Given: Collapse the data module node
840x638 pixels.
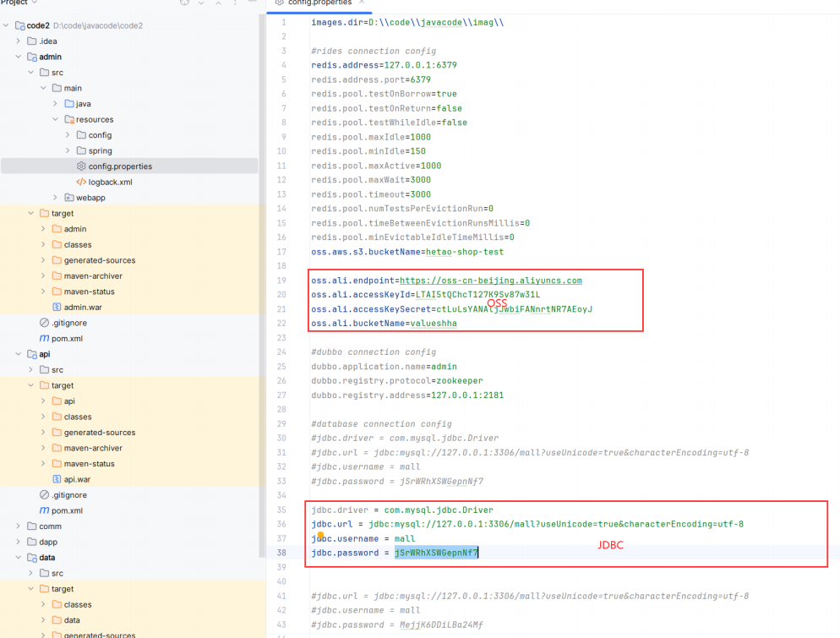Looking at the screenshot, I should (19, 557).
